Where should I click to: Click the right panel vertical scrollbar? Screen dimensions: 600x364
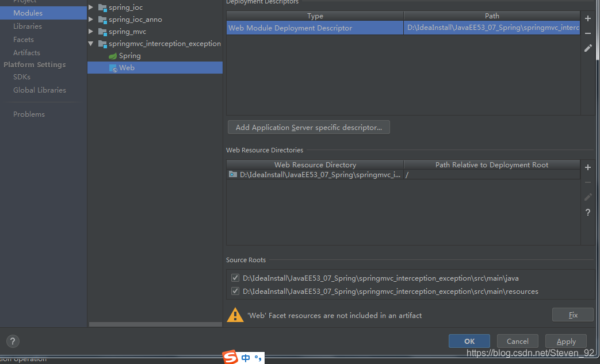point(598,30)
